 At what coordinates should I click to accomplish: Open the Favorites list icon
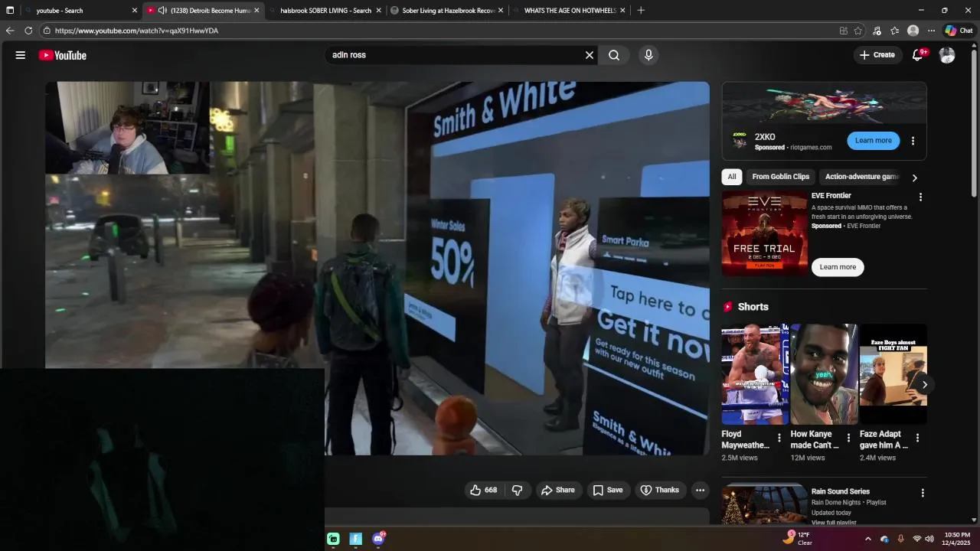click(894, 31)
